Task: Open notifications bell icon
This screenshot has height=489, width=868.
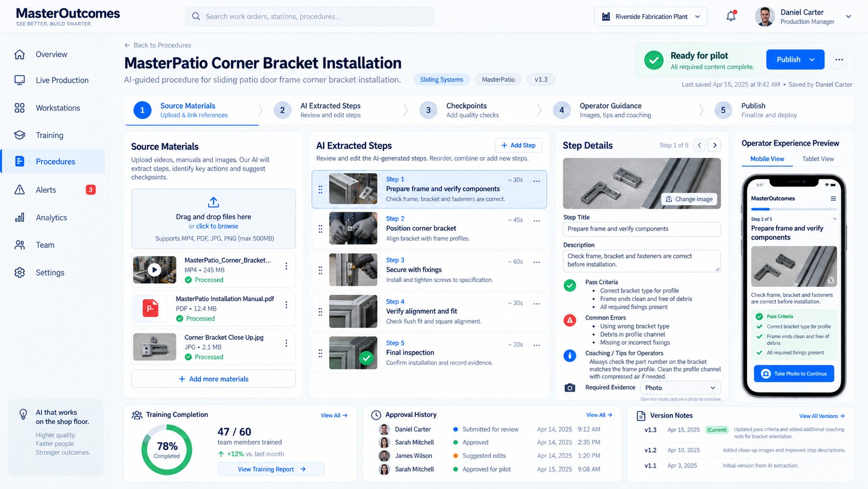Action: click(x=731, y=16)
